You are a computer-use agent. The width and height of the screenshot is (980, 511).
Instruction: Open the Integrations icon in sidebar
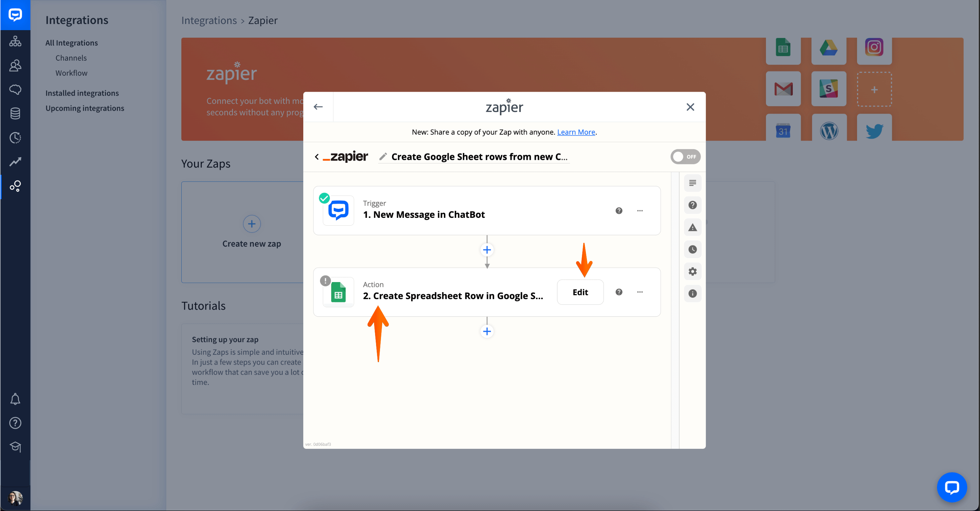click(x=15, y=186)
